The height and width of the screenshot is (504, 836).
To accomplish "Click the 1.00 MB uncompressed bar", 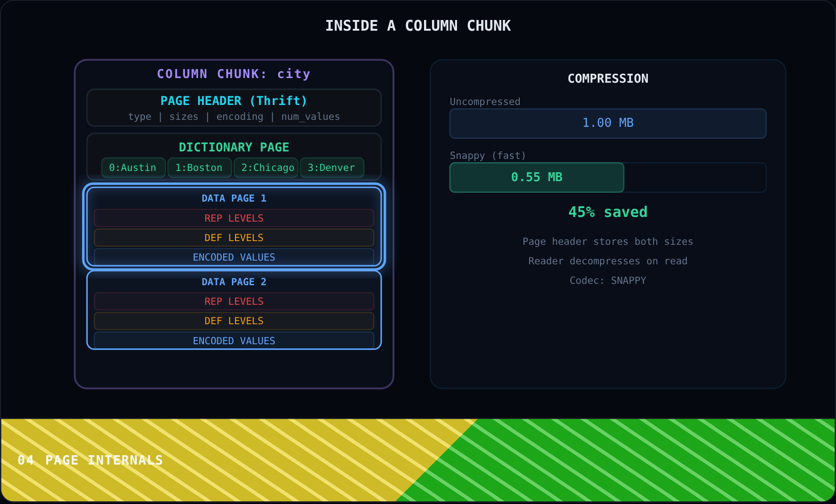I will [608, 124].
